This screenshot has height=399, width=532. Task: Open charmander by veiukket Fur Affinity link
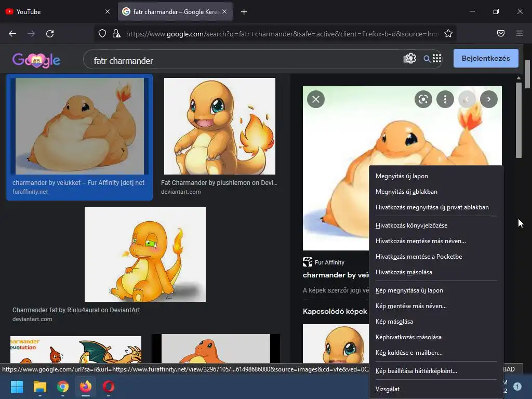coord(78,183)
